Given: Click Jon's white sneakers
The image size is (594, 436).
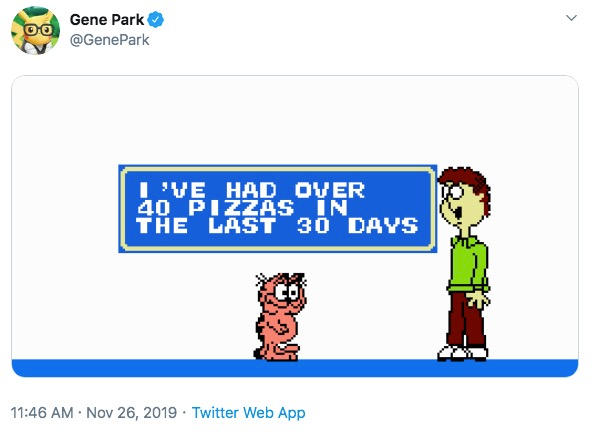Looking at the screenshot, I should point(462,353).
